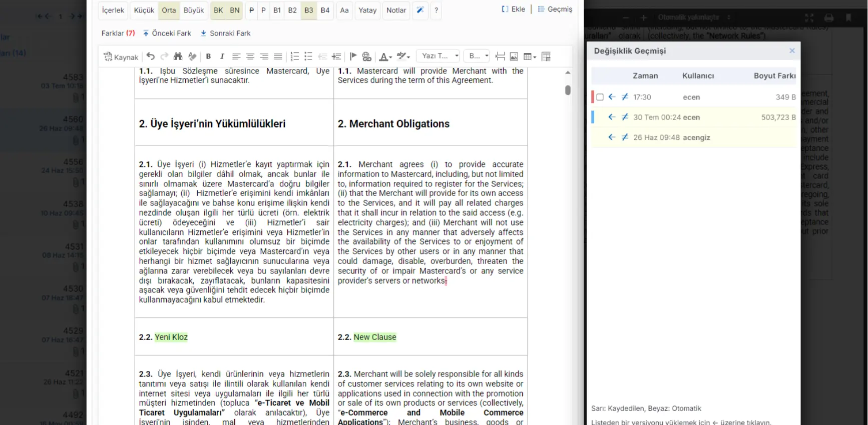Jump to Sonraki Fark

click(x=225, y=33)
